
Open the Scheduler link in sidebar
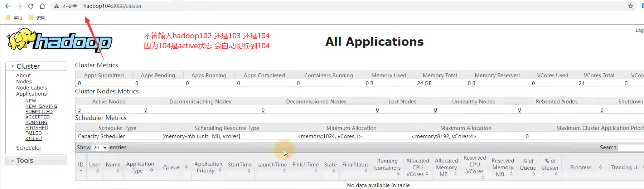[29, 148]
